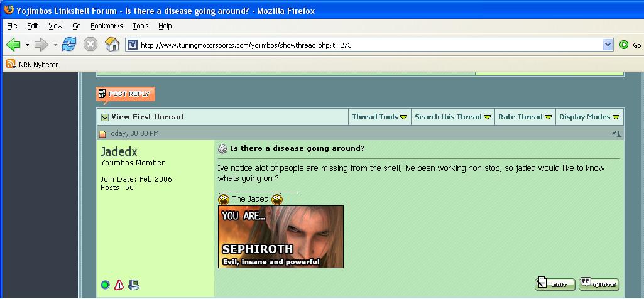Open the Bookmarks menu
Viewport: 644px width, 299px height.
106,26
